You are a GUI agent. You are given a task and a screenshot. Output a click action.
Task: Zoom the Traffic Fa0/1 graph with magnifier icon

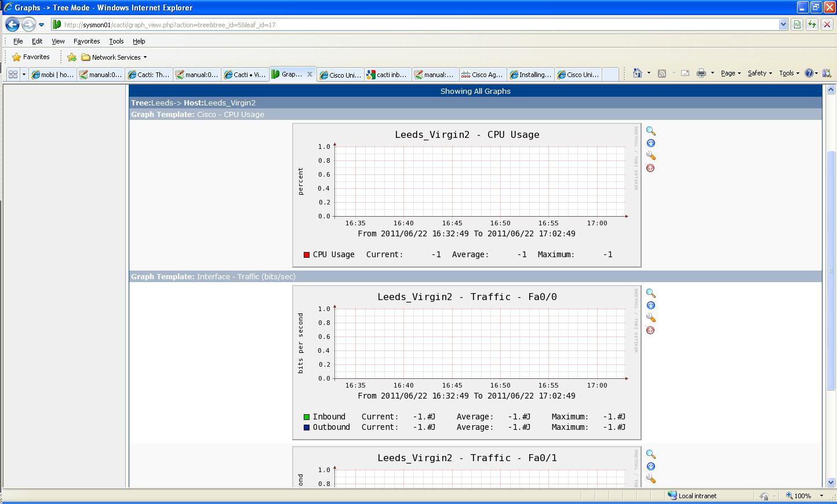(651, 454)
